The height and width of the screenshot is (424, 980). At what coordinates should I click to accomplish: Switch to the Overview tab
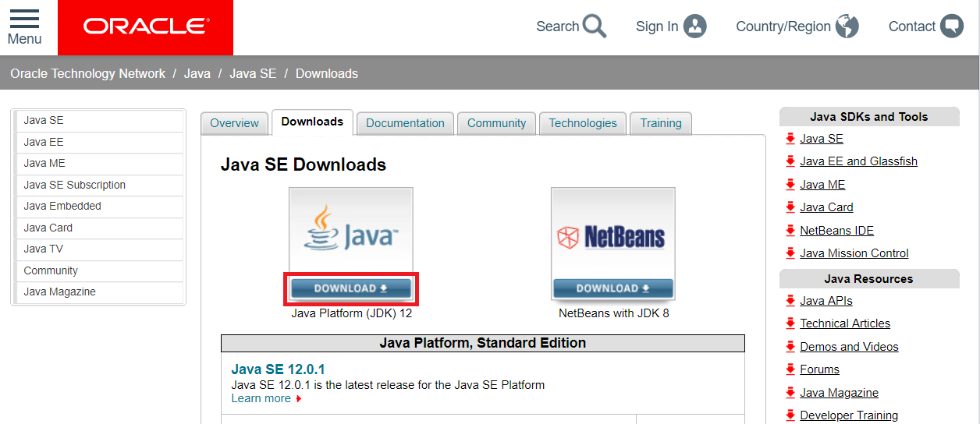234,123
